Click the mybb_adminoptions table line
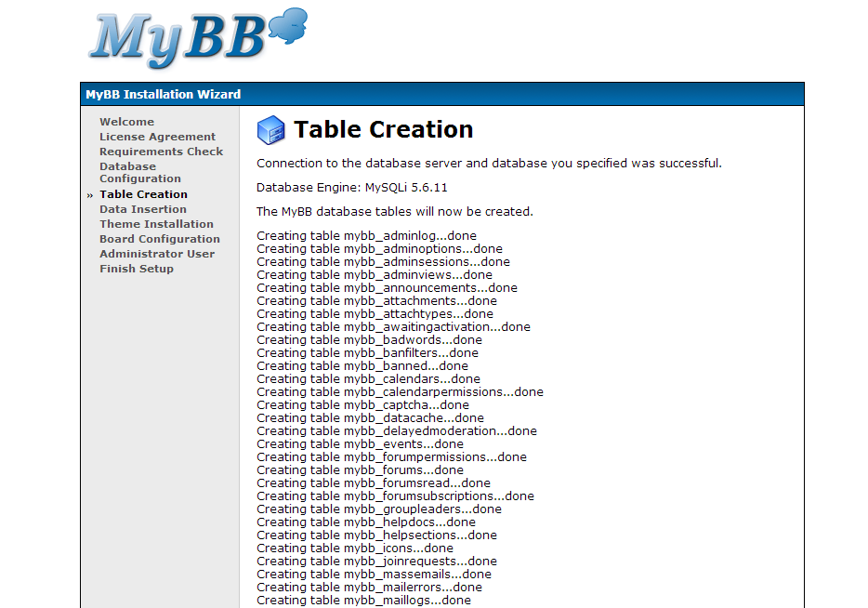The image size is (868, 608). [380, 249]
